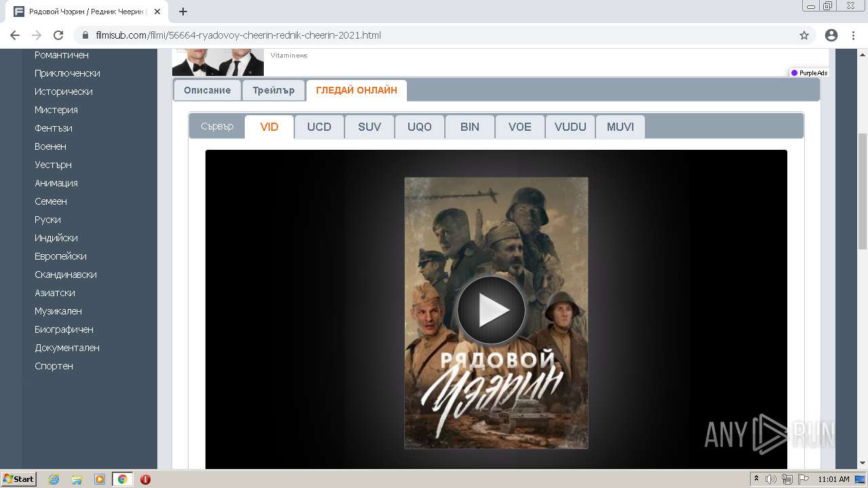Open the Документален genre link
The height and width of the screenshot is (488, 868).
(67, 348)
